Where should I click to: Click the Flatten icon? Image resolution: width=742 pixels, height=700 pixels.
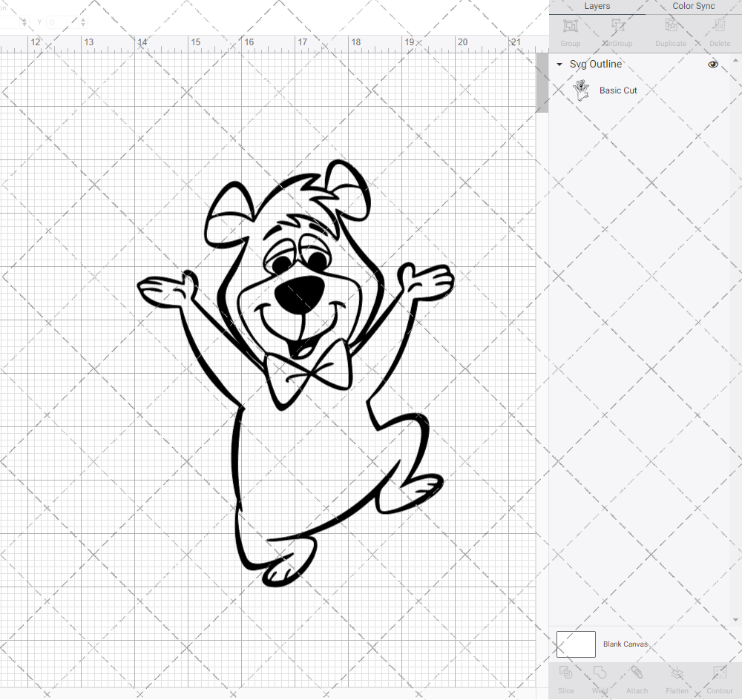[677, 678]
